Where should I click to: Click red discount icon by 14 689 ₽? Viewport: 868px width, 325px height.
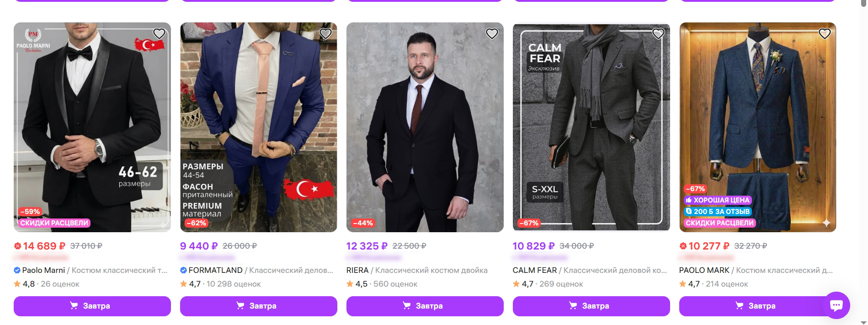coord(18,246)
